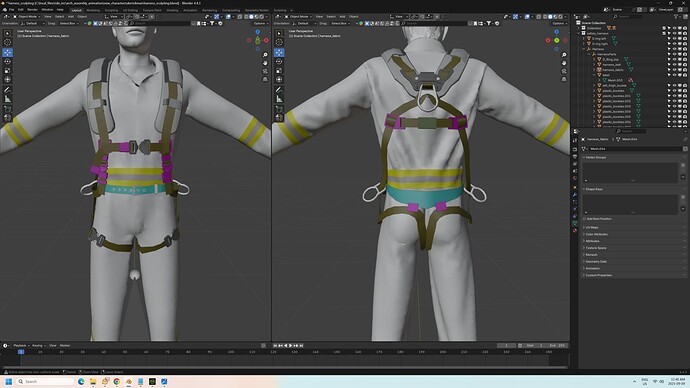Click the Add menu in left viewport
Viewport: 690px width, 388px height.
(x=71, y=17)
